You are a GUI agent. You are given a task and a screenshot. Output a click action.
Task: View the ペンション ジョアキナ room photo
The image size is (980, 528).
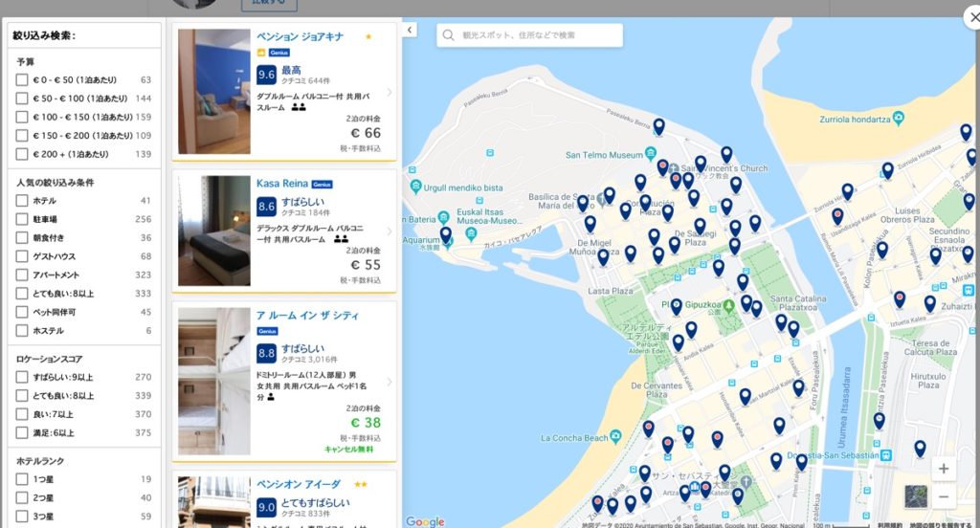pyautogui.click(x=214, y=91)
